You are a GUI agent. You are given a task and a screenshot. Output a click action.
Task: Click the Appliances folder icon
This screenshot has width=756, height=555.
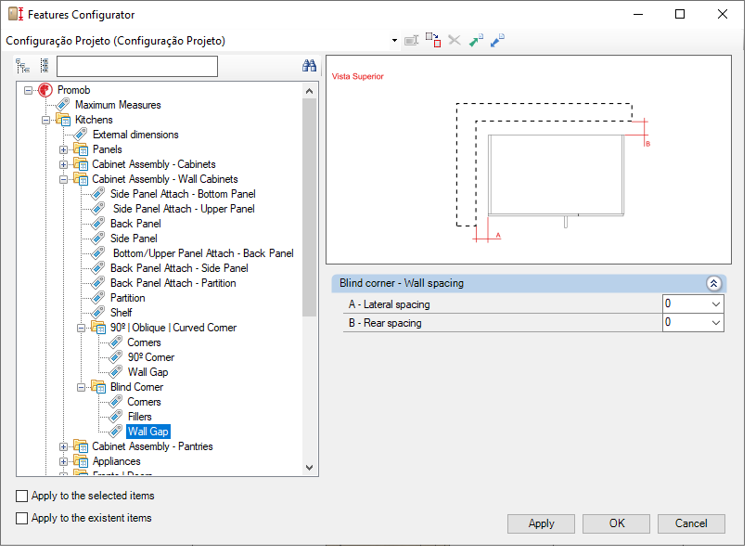(x=81, y=461)
